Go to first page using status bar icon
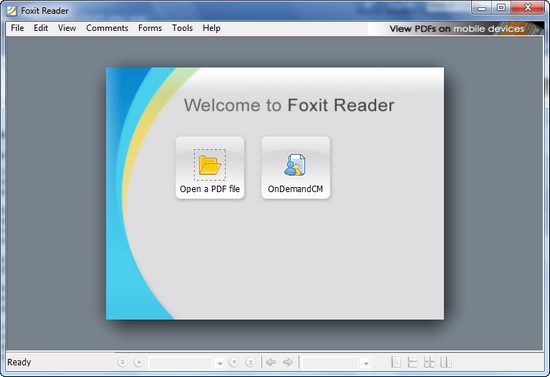This screenshot has height=377, width=550. click(x=122, y=362)
